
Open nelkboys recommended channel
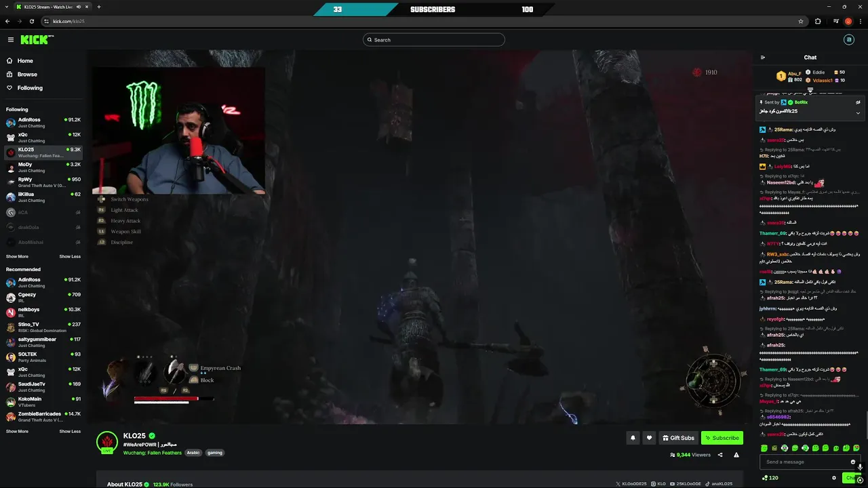[x=43, y=312]
